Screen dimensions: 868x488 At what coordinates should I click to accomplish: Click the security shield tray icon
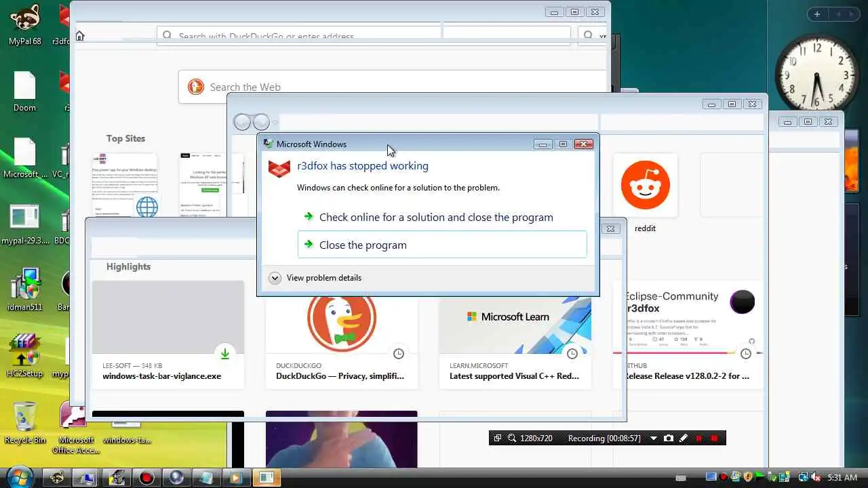coord(748,477)
